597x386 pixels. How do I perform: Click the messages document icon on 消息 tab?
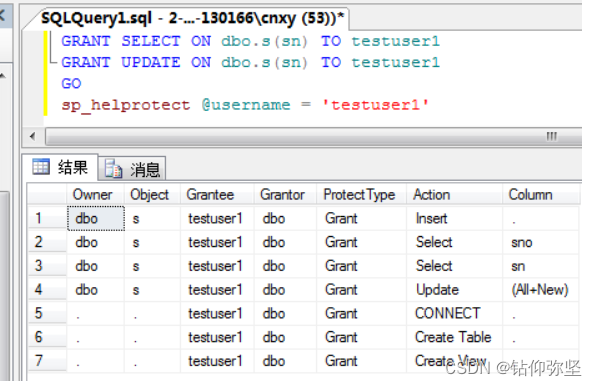[x=113, y=168]
